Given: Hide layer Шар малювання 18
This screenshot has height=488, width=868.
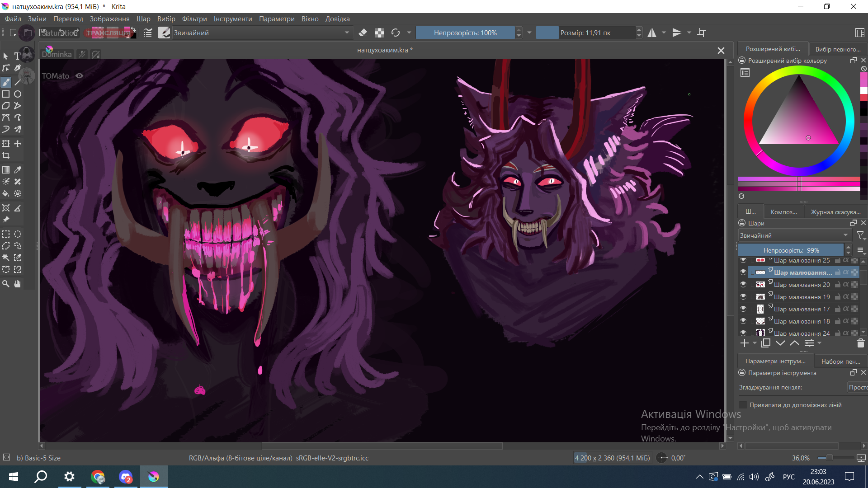Looking at the screenshot, I should (743, 321).
